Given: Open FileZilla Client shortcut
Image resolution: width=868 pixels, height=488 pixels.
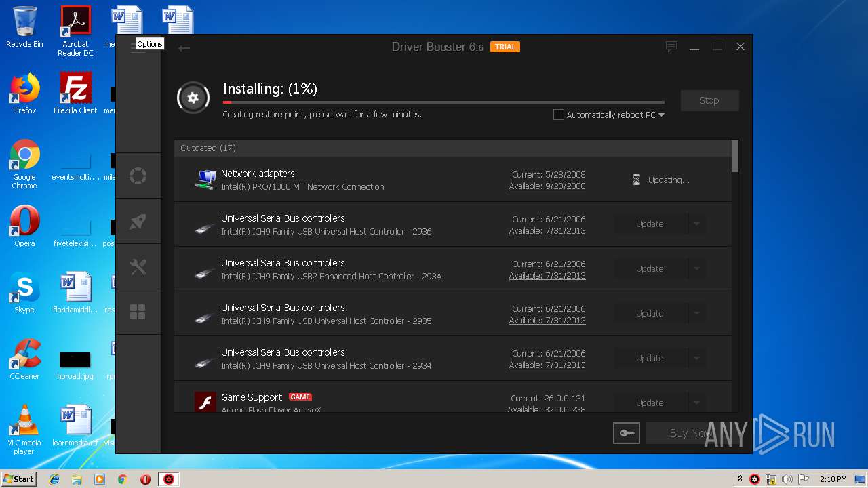Looking at the screenshot, I should (75, 94).
